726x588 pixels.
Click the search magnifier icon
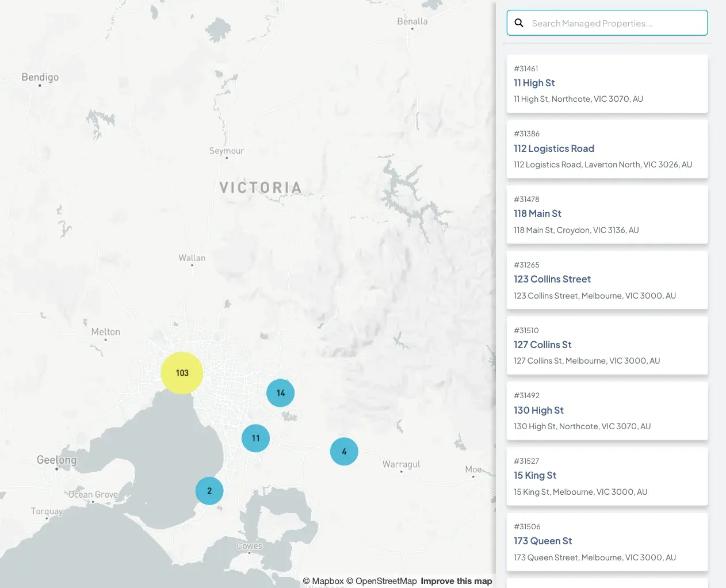tap(519, 23)
